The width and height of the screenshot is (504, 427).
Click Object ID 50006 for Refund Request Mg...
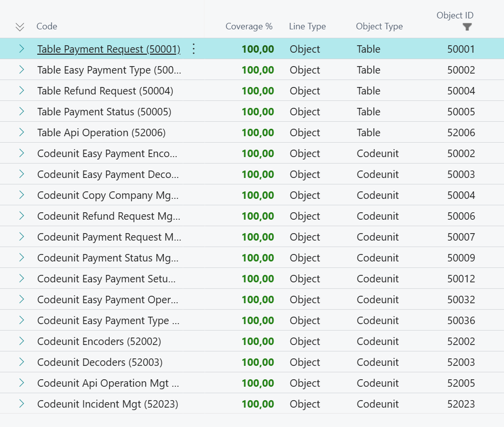click(x=461, y=216)
